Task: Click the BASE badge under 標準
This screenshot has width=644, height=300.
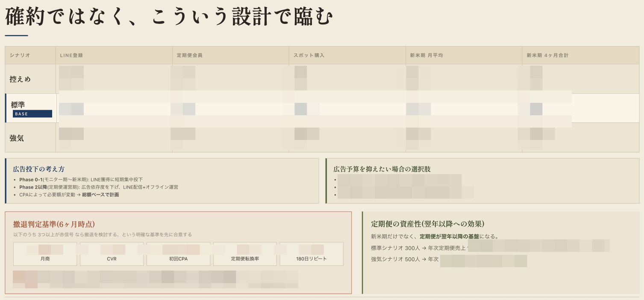Action: point(32,114)
